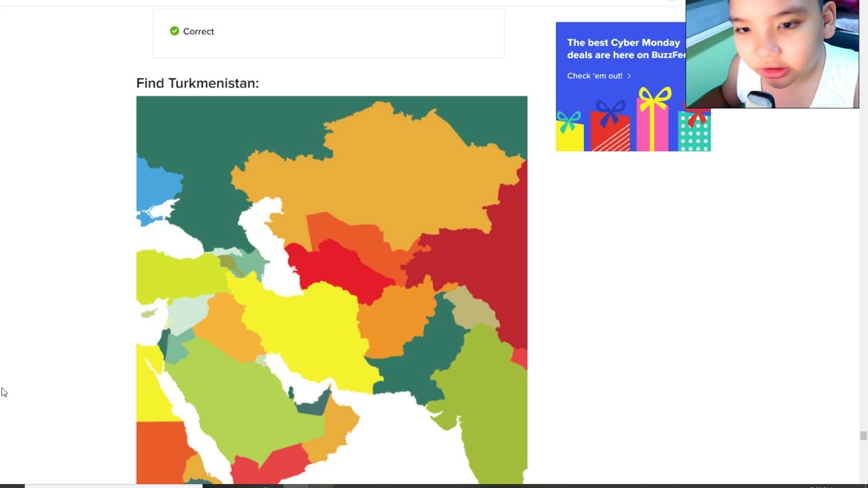
Task: Click the Cyber Monday deals ad headline
Action: click(625, 49)
